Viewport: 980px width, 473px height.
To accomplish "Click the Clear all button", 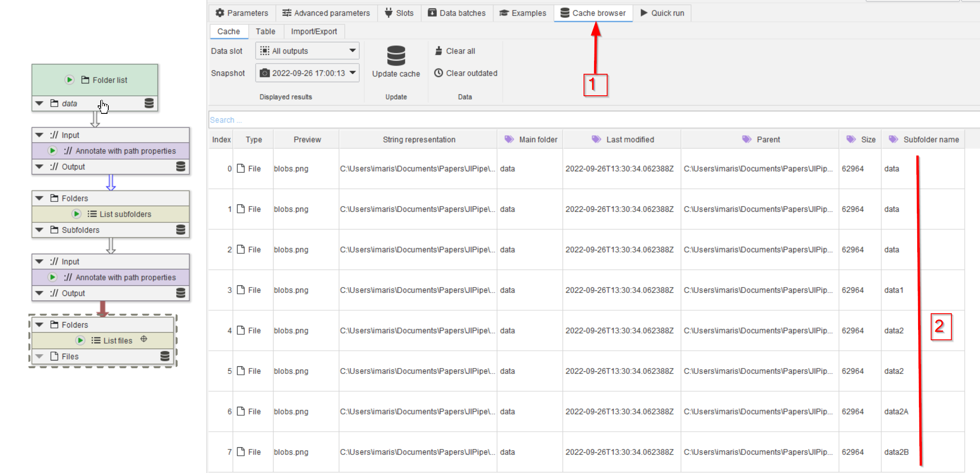I will tap(455, 51).
